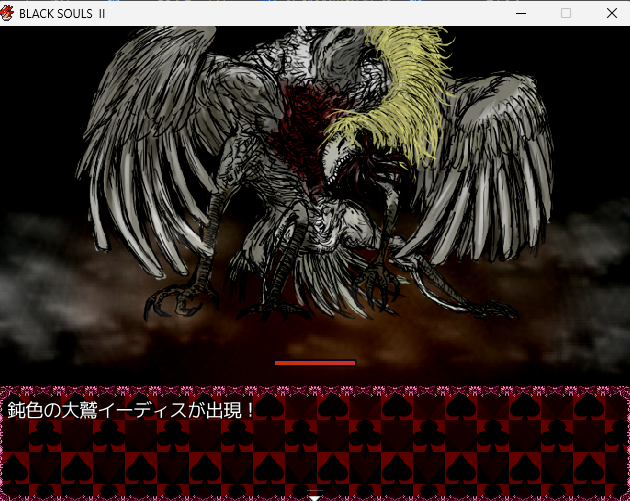Screen dimensions: 630x501
Task: Click the BLACK SOULS II title text
Action: pos(62,14)
